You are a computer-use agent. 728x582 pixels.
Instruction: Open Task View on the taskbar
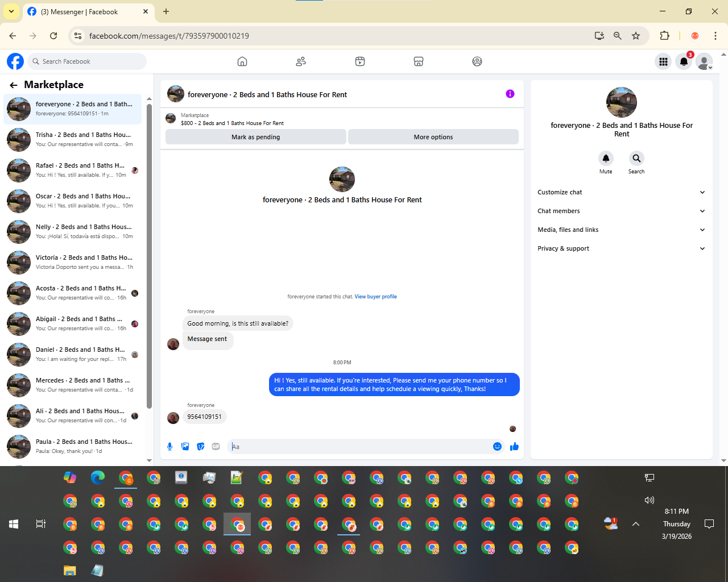[x=41, y=524]
